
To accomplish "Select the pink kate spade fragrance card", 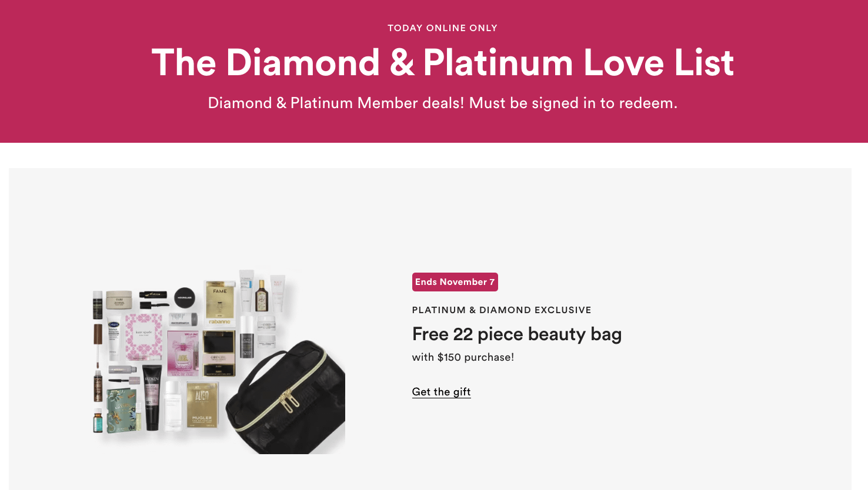I will click(x=144, y=337).
